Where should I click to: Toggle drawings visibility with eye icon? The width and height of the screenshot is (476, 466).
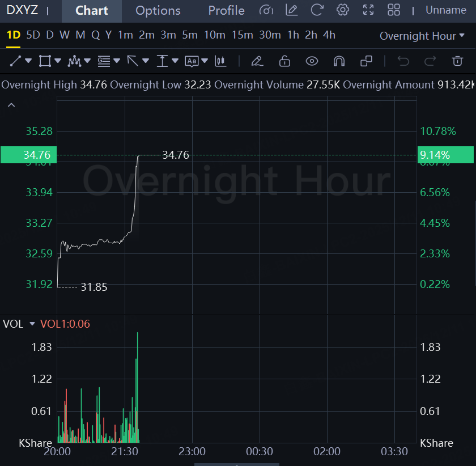(x=311, y=61)
